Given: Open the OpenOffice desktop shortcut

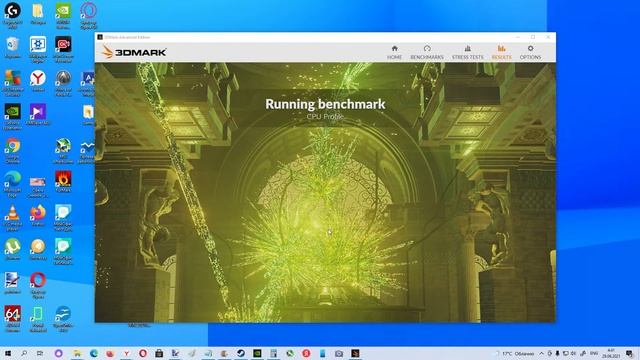Looking at the screenshot, I should point(63,319).
